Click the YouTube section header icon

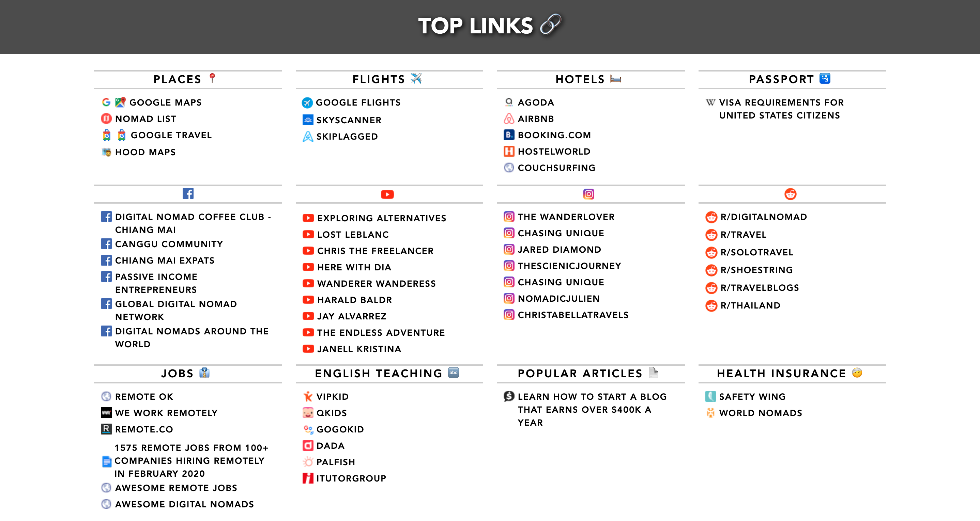tap(387, 194)
